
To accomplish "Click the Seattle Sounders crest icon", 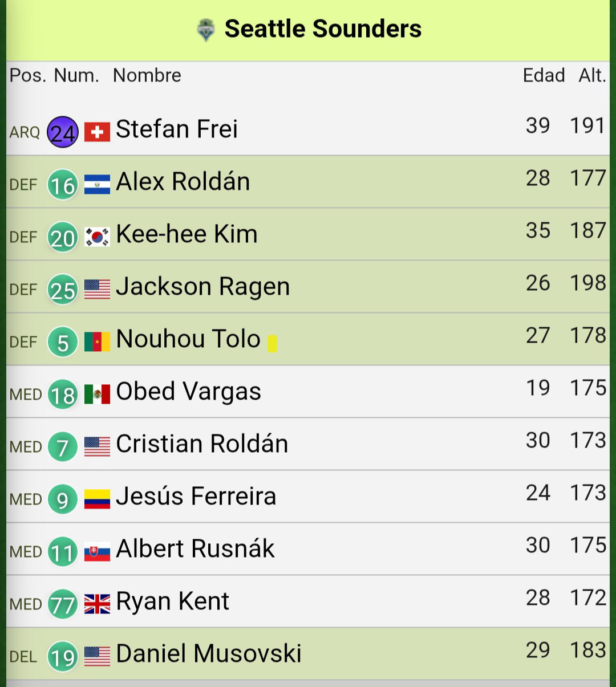I will [x=206, y=30].
